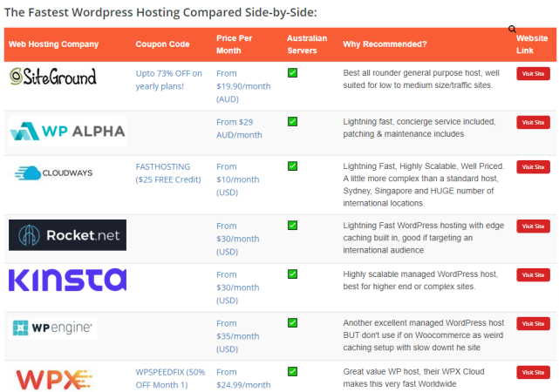Viewport: 559px width, 392px height.
Task: Click SiteGround Australian servers checkmark
Action: click(292, 72)
